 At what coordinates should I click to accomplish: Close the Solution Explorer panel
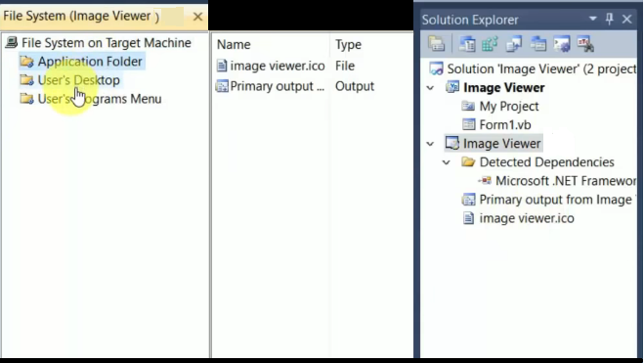click(626, 19)
